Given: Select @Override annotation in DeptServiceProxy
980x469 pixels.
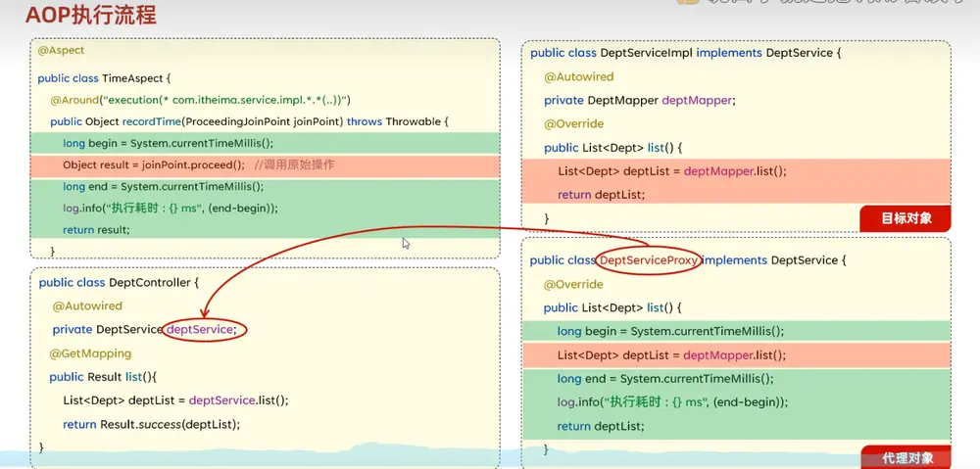Looking at the screenshot, I should pyautogui.click(x=573, y=284).
